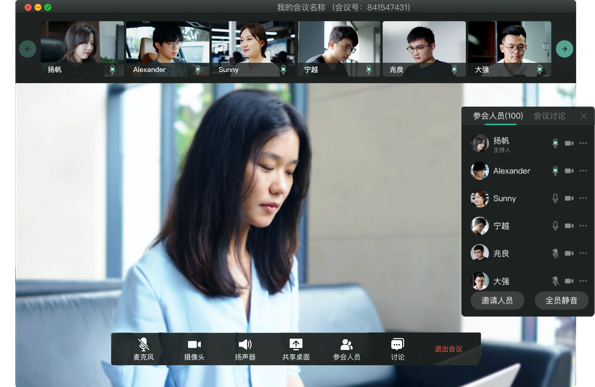This screenshot has height=387, width=595.
Task: Start 共享桌面 screen sharing
Action: [x=296, y=349]
